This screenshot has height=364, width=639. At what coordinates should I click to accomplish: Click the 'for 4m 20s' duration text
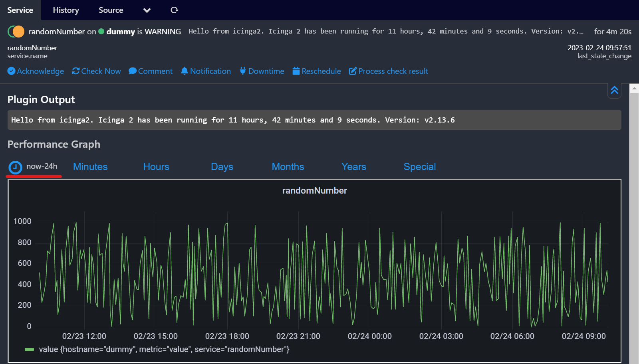tap(613, 32)
